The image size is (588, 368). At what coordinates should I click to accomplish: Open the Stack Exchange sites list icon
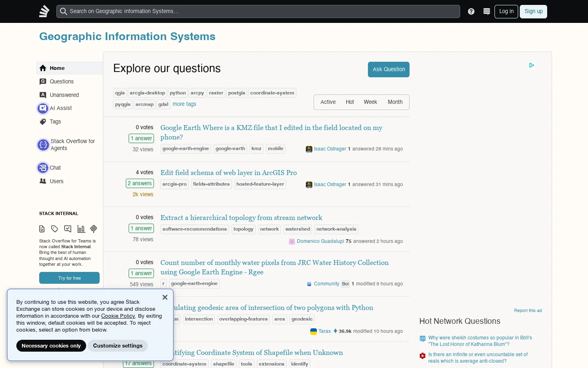click(x=486, y=11)
